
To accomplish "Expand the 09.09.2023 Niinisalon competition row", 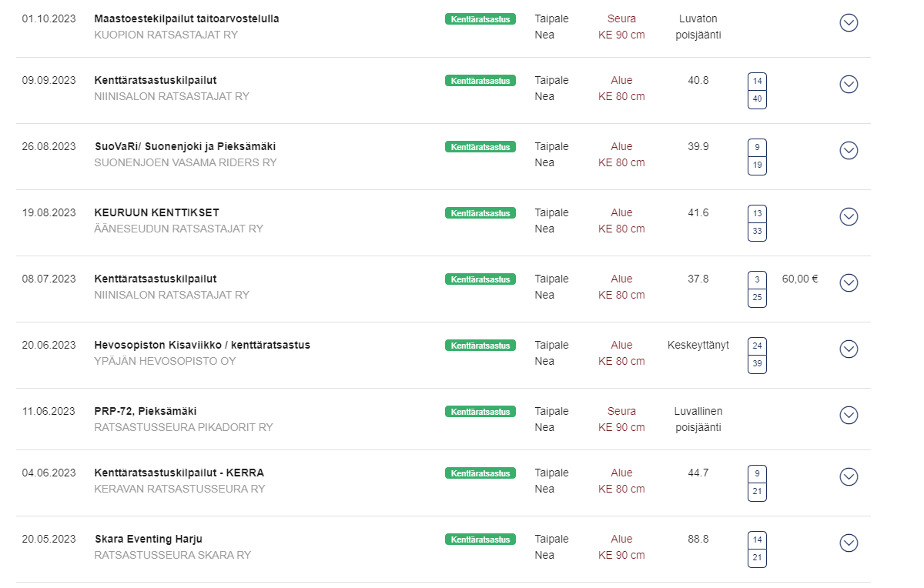I will [849, 85].
